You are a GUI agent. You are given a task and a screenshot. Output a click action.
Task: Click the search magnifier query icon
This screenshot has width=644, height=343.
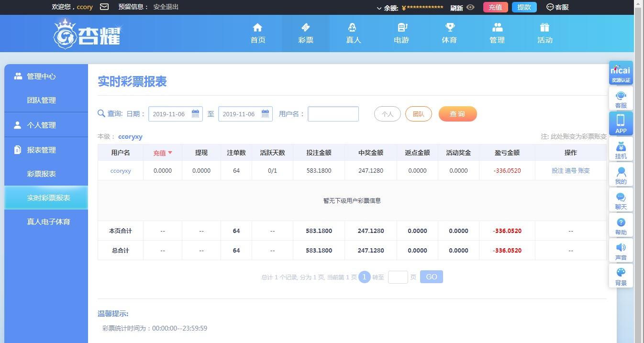[x=101, y=113]
